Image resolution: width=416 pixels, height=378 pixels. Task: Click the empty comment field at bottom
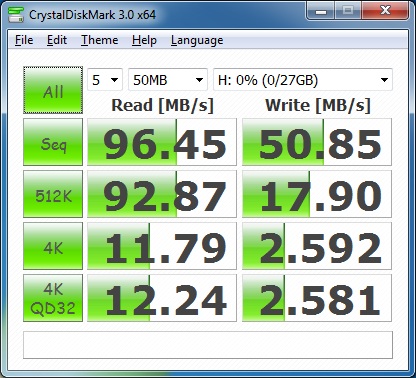tap(208, 345)
